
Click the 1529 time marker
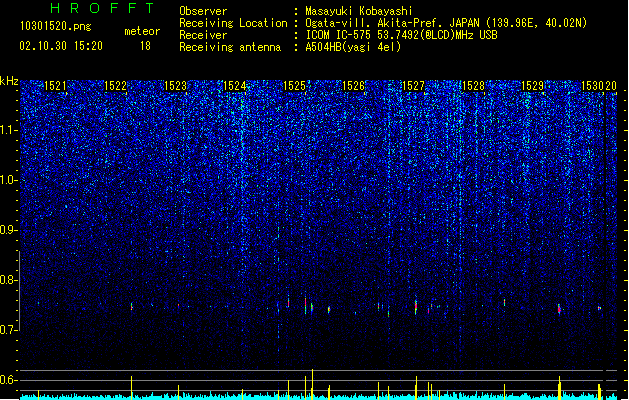coord(532,86)
